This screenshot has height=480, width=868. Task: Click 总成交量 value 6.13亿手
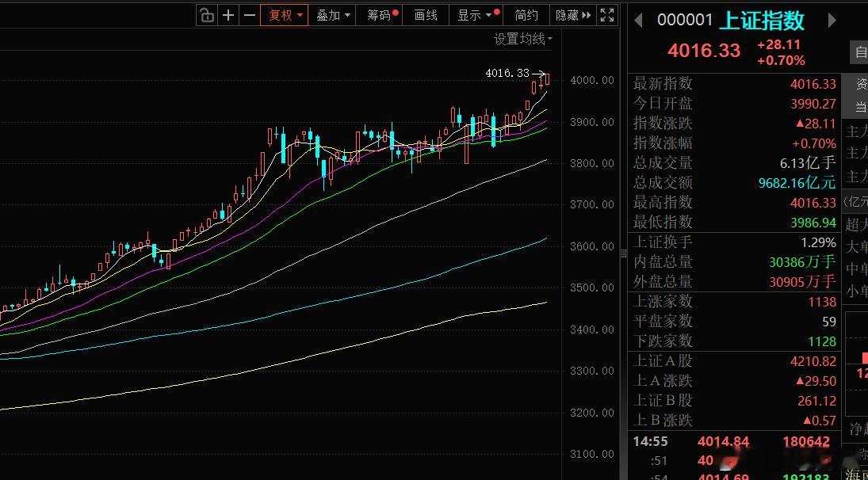click(808, 162)
